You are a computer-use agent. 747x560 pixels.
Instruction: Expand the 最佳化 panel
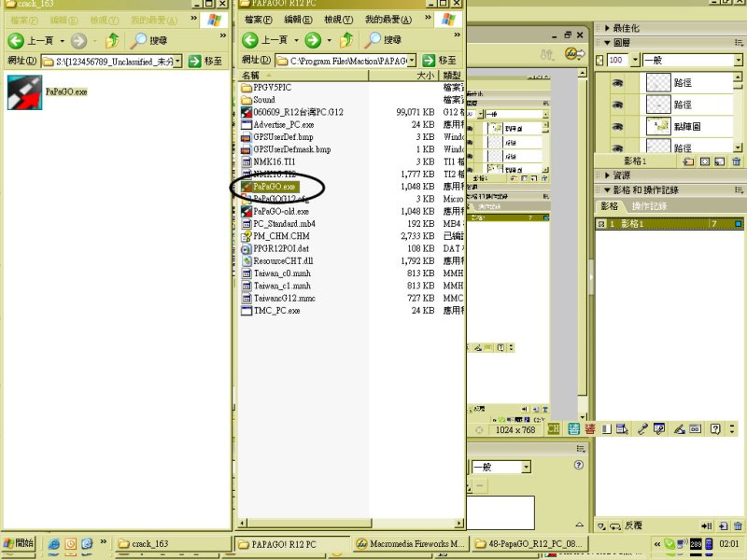(608, 28)
